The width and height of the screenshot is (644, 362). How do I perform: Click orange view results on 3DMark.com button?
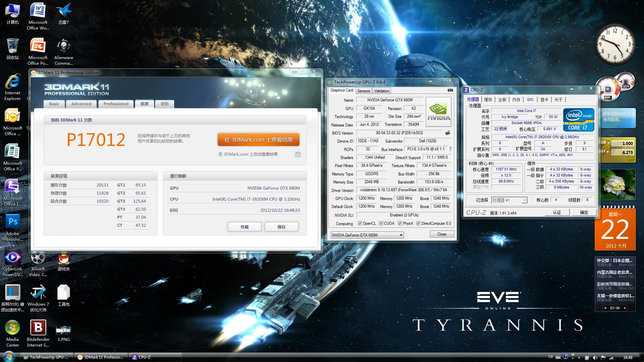[258, 140]
